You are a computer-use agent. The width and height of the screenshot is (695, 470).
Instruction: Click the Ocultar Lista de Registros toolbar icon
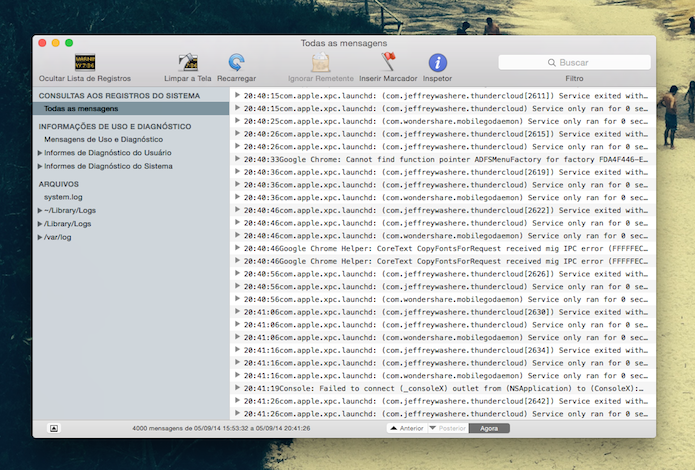(x=85, y=63)
